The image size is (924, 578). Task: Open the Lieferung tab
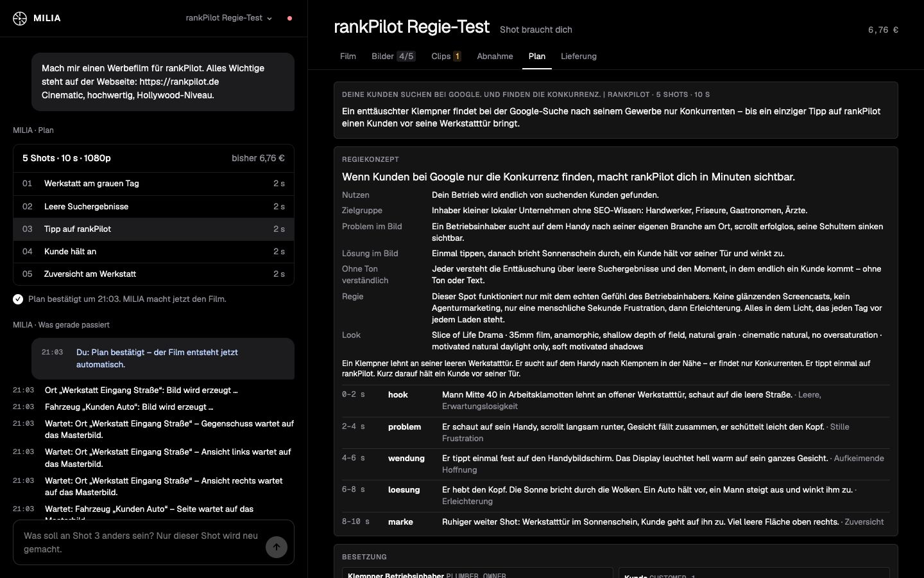click(579, 57)
